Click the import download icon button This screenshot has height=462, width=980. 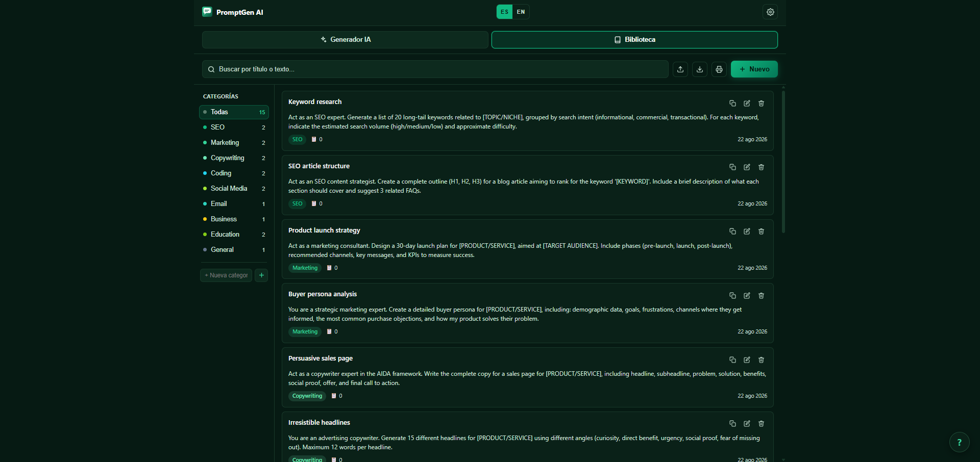(700, 69)
